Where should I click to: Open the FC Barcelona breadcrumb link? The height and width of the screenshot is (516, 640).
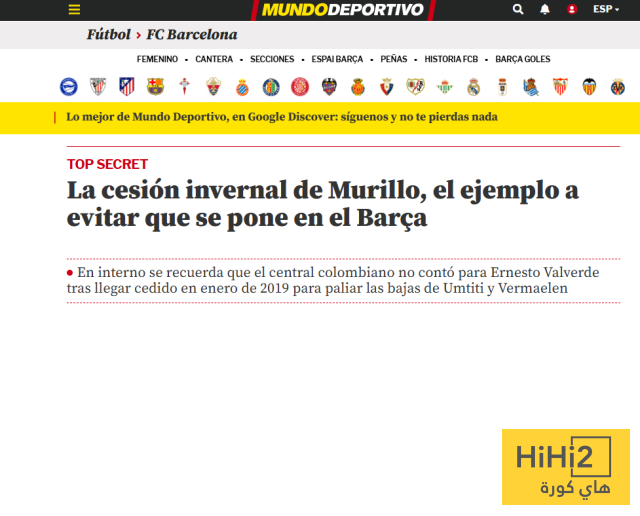[x=192, y=35]
